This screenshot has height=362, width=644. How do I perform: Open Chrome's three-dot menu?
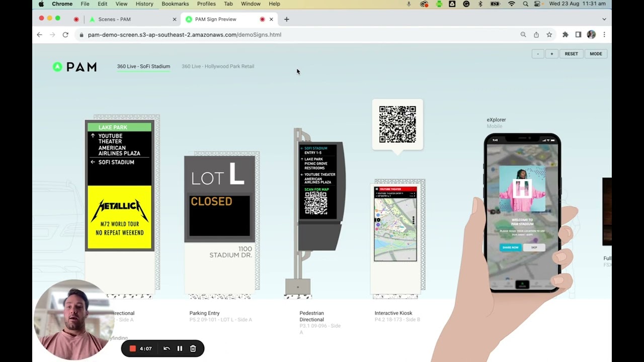604,35
